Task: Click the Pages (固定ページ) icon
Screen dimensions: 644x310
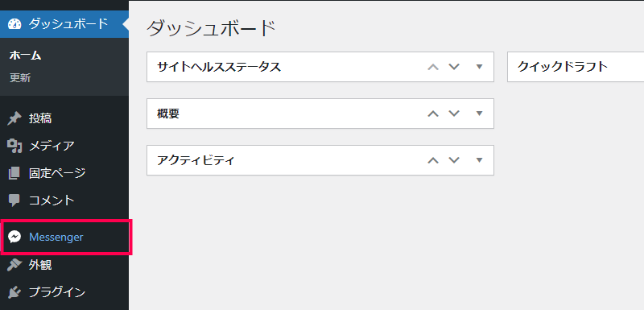Action: coord(14,173)
